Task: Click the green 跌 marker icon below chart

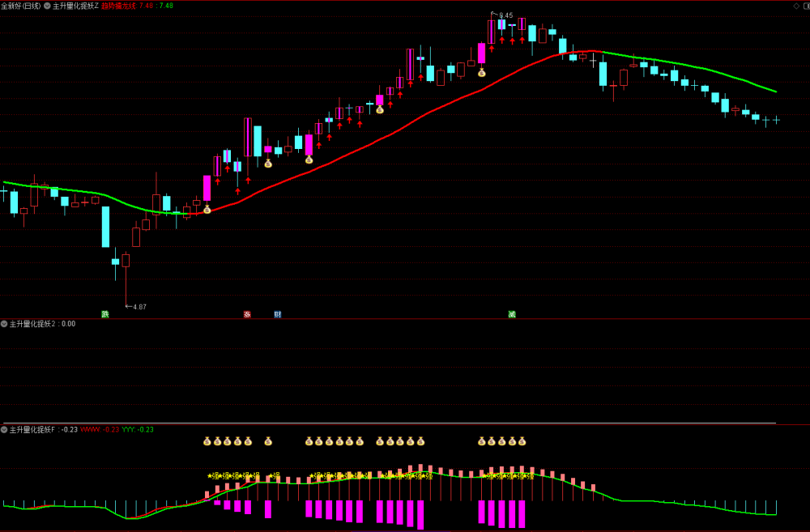Action: point(105,314)
